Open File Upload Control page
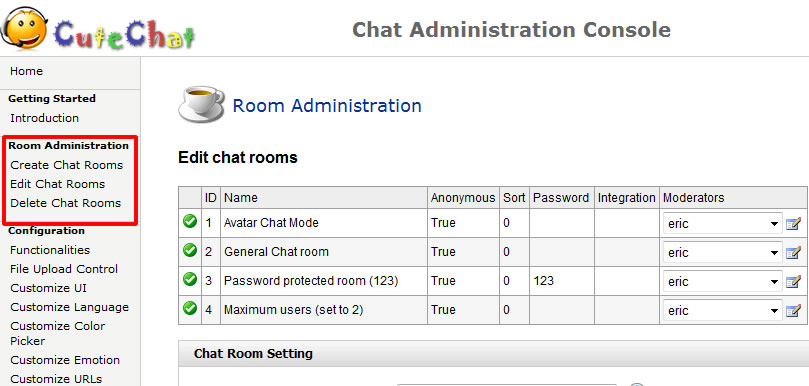This screenshot has width=809, height=386. click(64, 269)
